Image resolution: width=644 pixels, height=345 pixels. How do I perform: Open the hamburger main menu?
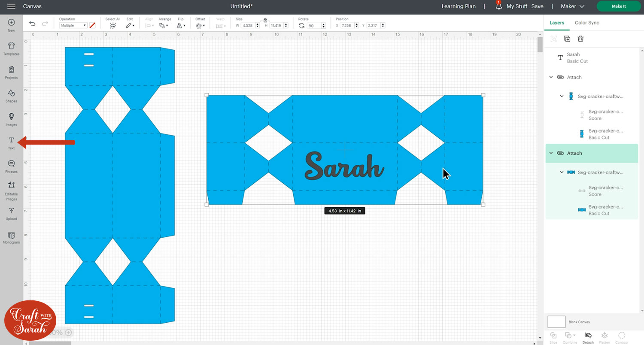[x=12, y=6]
